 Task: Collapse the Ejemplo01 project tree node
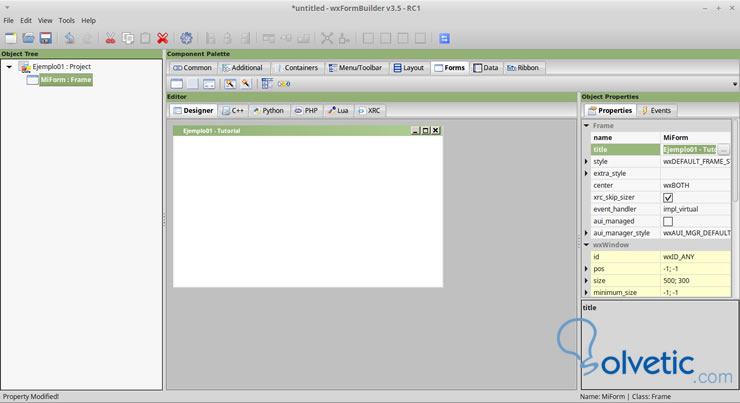(9, 67)
